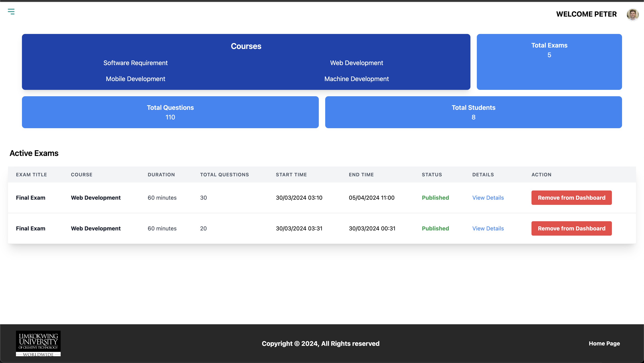The image size is (644, 363).
Task: Click the Welcome Peter header text
Action: 586,14
